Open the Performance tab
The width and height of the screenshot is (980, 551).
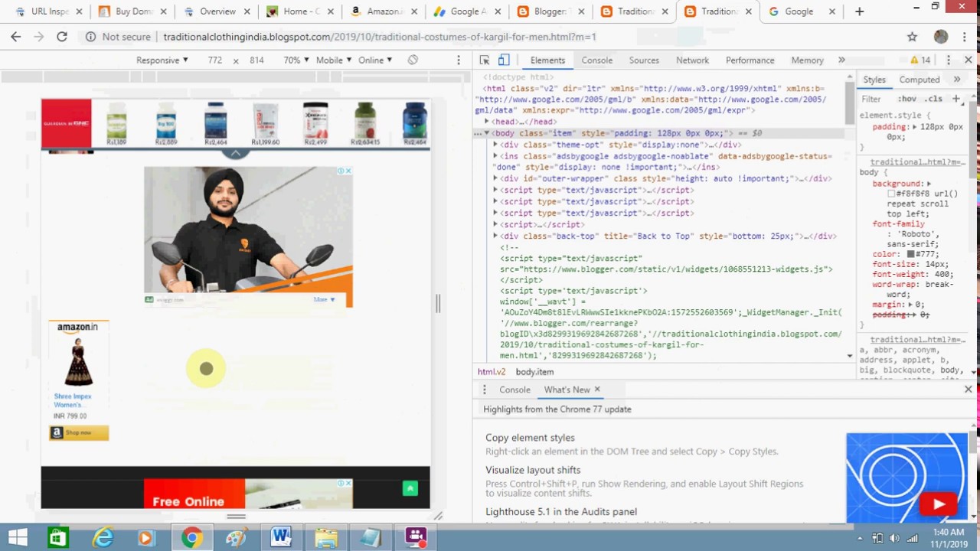tap(750, 60)
